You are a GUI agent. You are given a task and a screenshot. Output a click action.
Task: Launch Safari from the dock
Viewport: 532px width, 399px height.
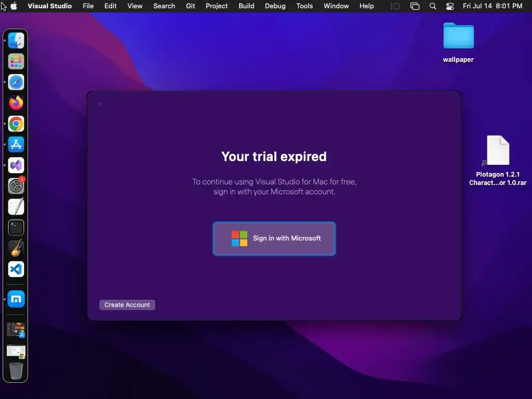(x=16, y=82)
